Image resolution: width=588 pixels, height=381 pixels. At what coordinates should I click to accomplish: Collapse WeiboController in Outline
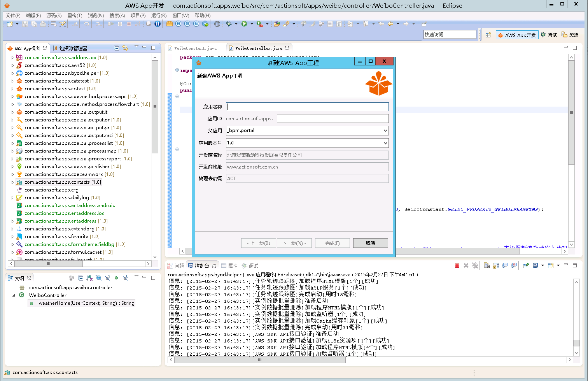(14, 295)
